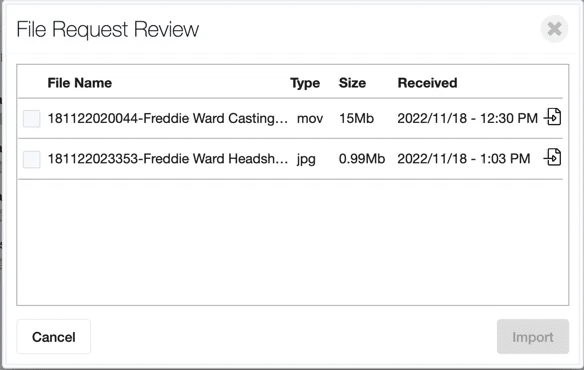Sort by the Type column header
Screen dimensions: 584x370
(305, 83)
